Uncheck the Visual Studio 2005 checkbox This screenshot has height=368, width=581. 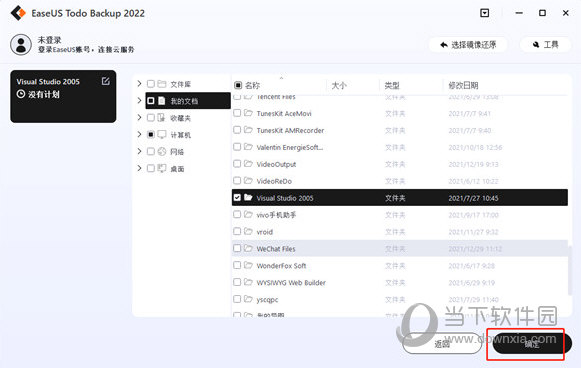[237, 198]
